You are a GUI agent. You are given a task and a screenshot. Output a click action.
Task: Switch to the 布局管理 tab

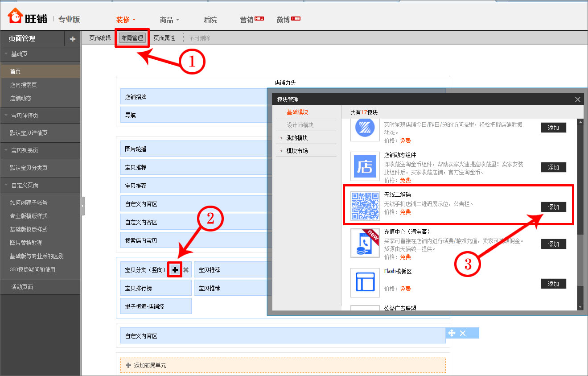point(132,38)
